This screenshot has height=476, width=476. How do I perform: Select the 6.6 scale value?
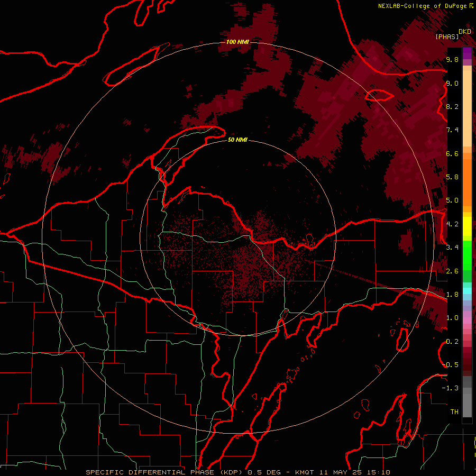(x=452, y=153)
